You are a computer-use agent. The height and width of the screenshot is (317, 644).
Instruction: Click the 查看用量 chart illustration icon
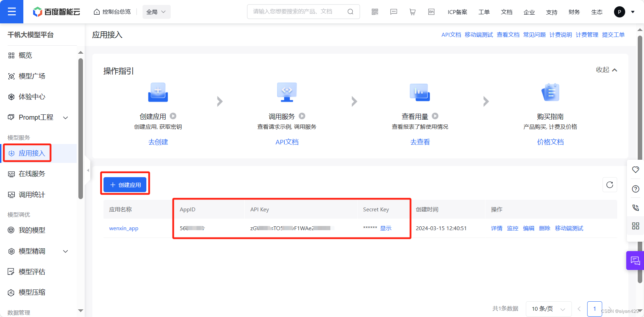420,92
